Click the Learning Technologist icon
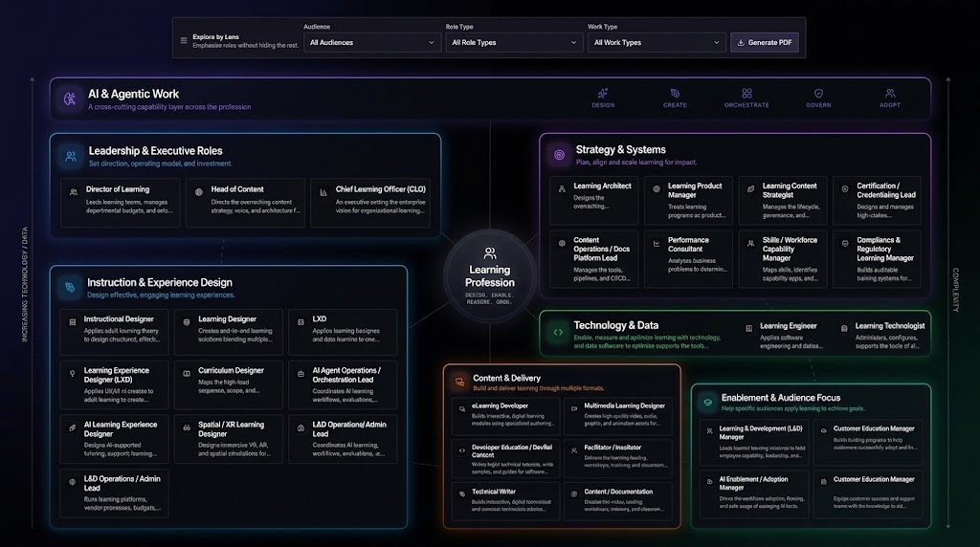The height and width of the screenshot is (547, 980). click(844, 328)
